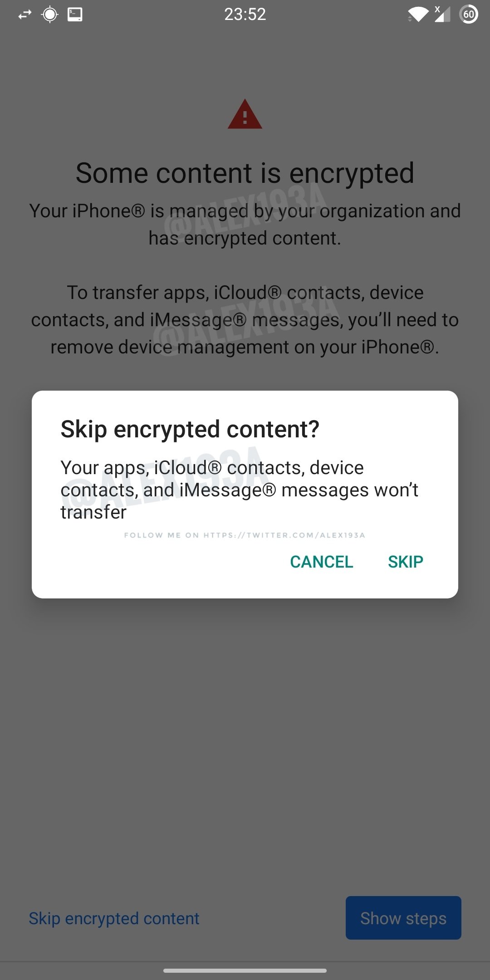The image size is (490, 980).
Task: Tap the 'Skip encrypted content?' dialog title
Action: [190, 429]
